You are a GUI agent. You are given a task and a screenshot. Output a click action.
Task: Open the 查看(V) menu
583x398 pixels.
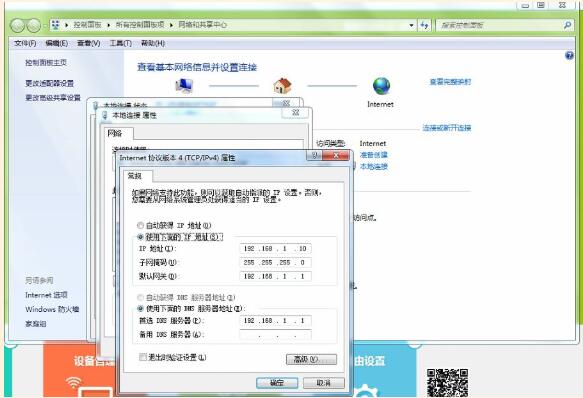[x=88, y=44]
